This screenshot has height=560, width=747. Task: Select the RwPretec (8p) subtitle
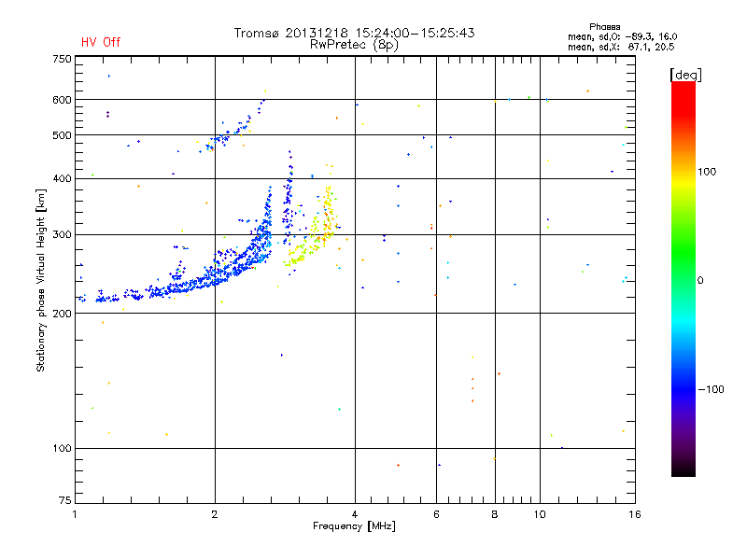354,45
